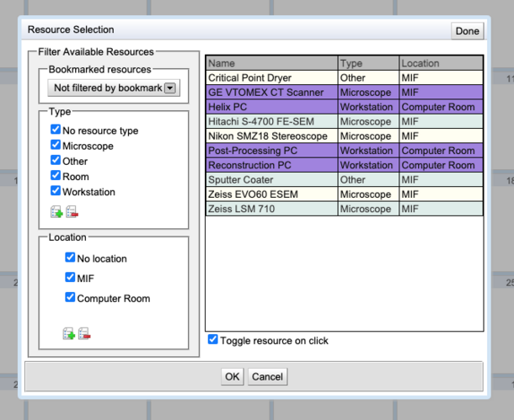Confirm selection with OK button

pos(232,376)
